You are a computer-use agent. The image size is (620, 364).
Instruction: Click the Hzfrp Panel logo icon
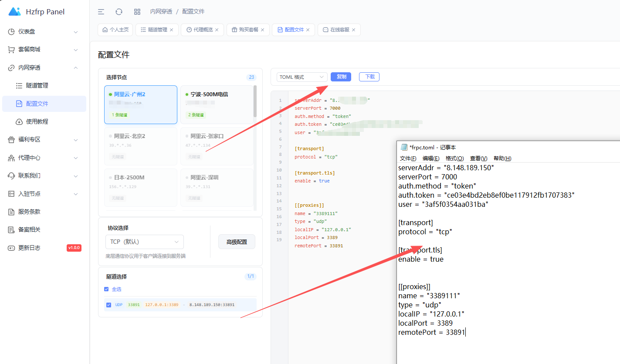coord(14,12)
